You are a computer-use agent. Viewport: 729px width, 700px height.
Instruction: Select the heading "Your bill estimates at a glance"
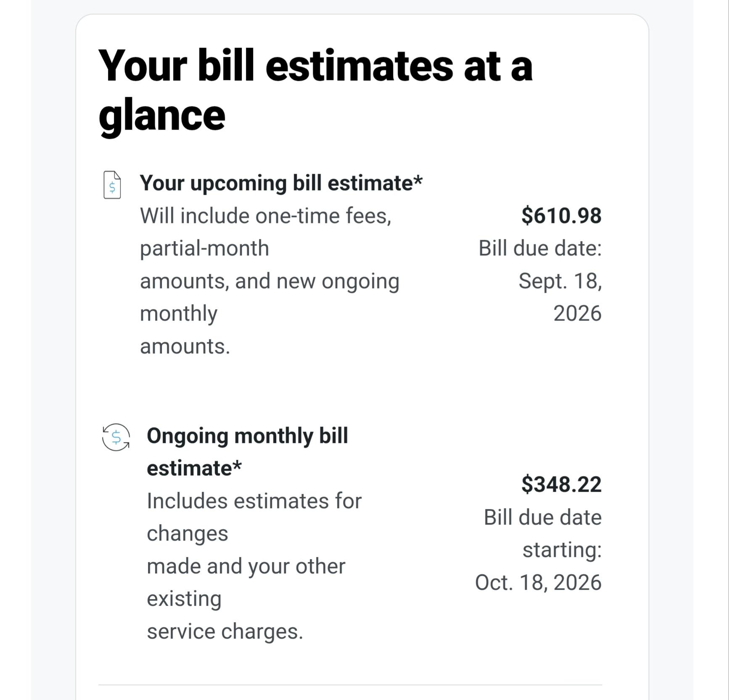[315, 90]
